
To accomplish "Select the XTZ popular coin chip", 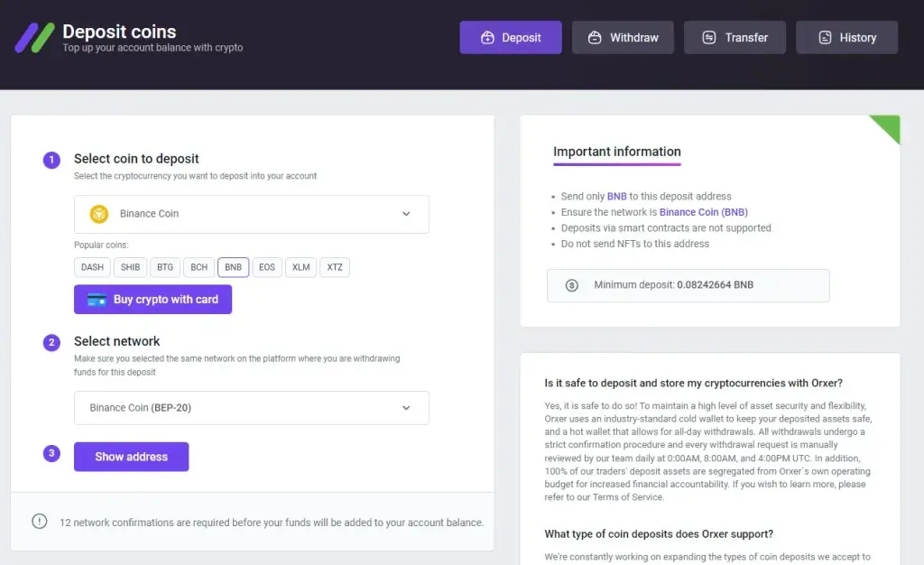I will [x=335, y=267].
